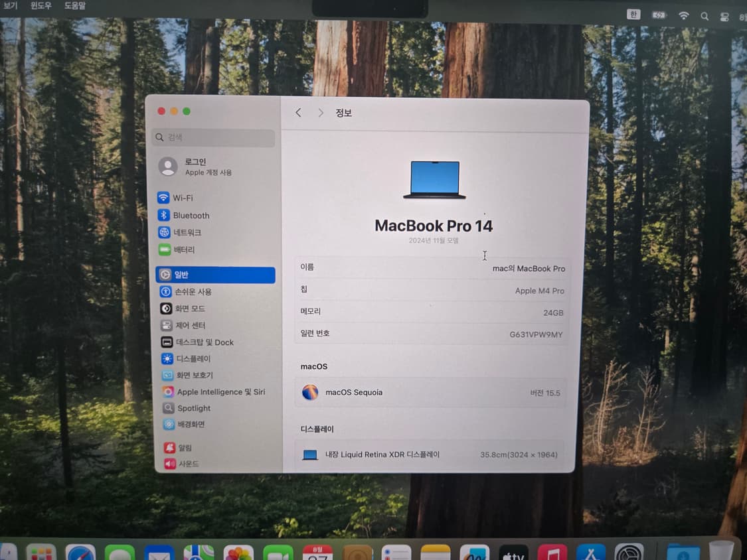Viewport: 747px width, 560px height.
Task: Go back with the left chevron
Action: [x=298, y=112]
